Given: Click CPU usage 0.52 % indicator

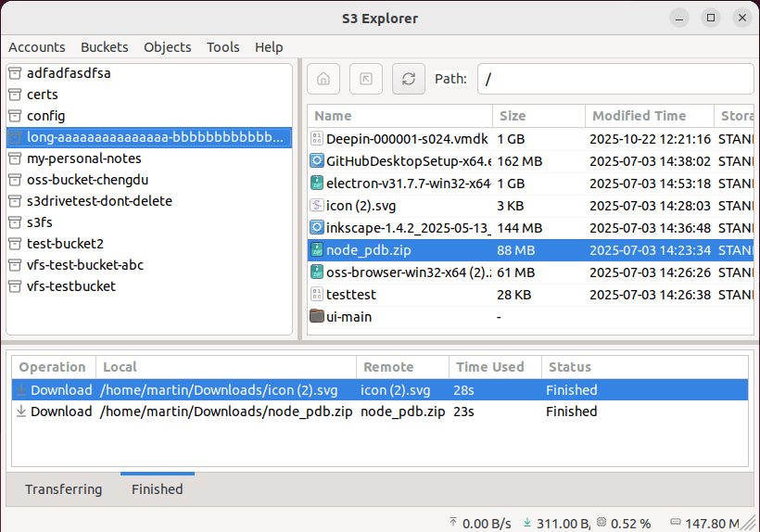Looking at the screenshot, I should [624, 524].
